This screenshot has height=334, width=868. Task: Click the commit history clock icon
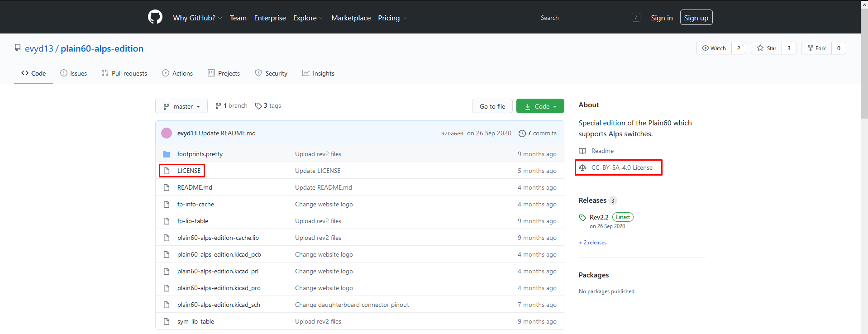(x=522, y=134)
